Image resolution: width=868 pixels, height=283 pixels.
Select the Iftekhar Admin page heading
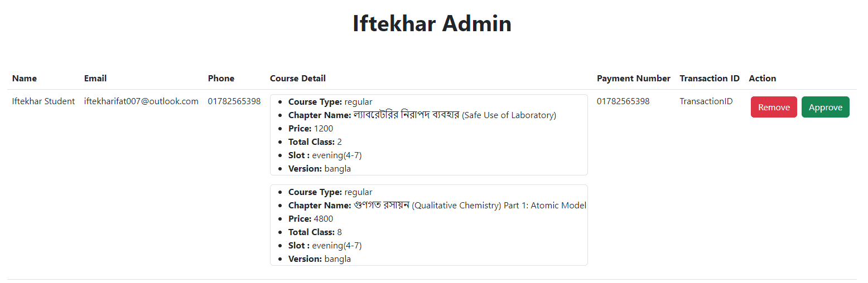click(x=432, y=23)
